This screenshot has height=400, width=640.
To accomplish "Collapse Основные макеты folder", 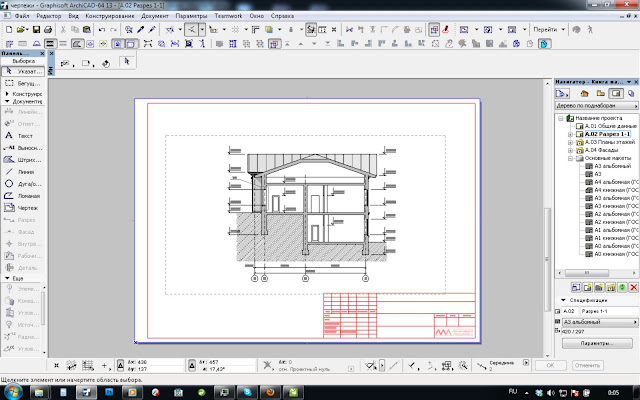I will point(570,158).
